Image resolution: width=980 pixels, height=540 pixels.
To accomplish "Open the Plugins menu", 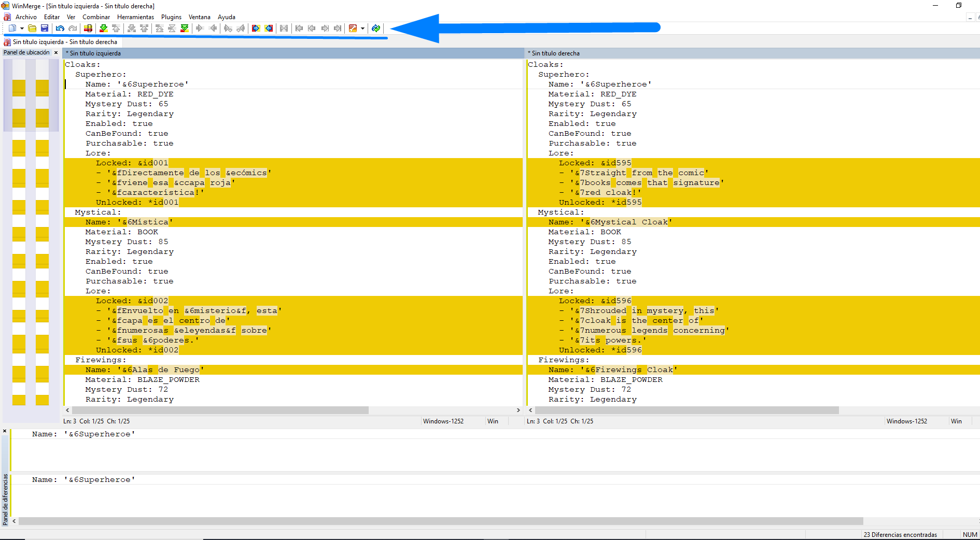I will [x=171, y=17].
